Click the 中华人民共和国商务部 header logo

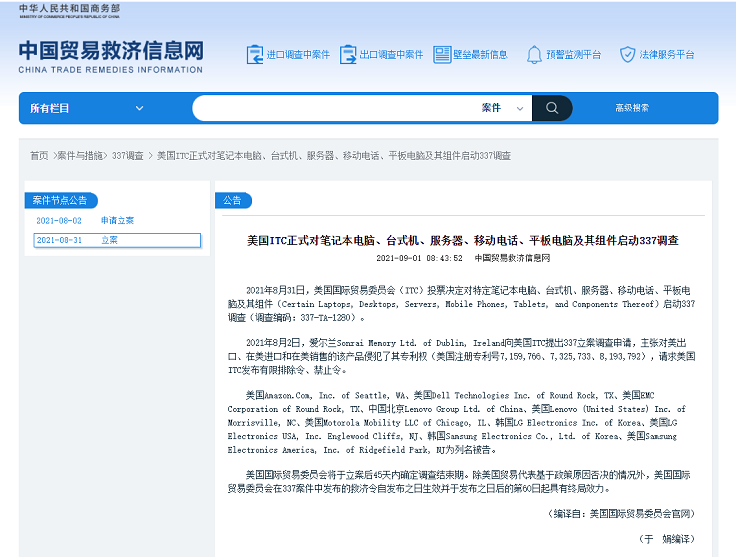click(69, 11)
